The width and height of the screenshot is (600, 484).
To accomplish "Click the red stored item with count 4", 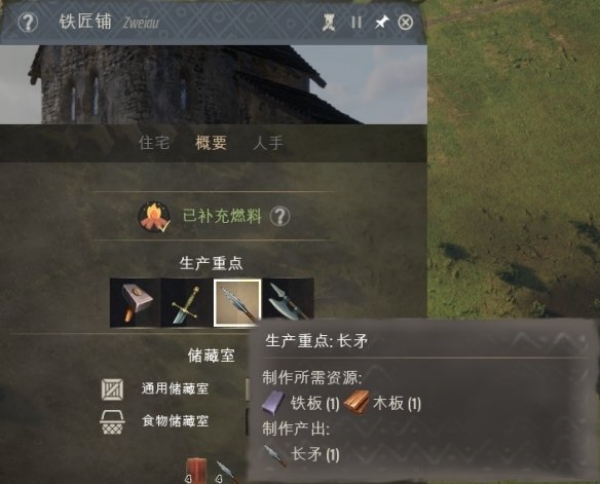I will click(x=196, y=470).
